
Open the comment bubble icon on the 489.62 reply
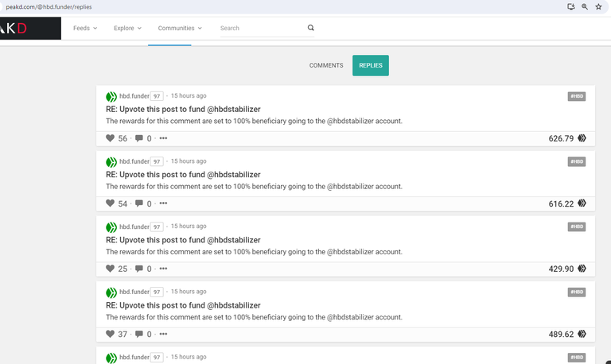(139, 334)
